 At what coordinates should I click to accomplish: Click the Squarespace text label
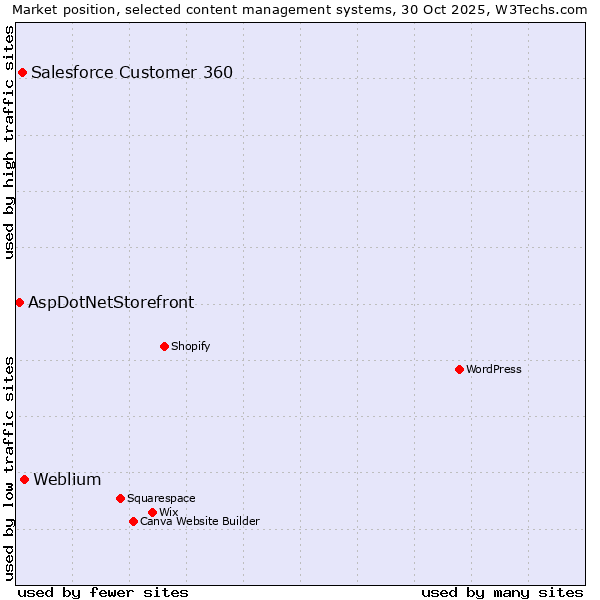161,498
